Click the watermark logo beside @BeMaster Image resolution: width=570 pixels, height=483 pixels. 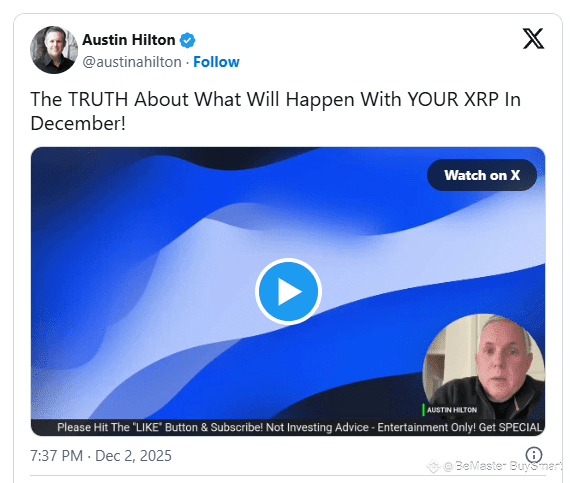point(433,466)
